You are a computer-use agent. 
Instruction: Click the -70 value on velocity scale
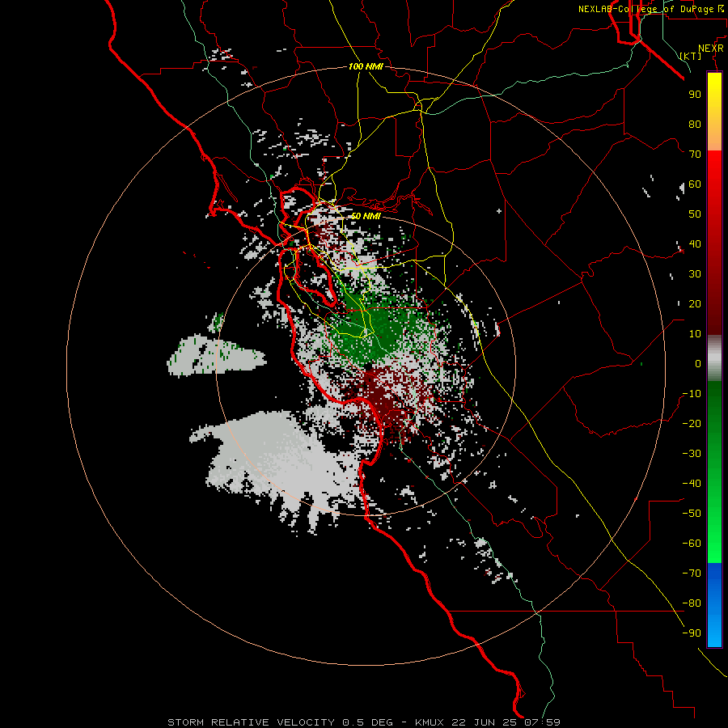pos(692,574)
